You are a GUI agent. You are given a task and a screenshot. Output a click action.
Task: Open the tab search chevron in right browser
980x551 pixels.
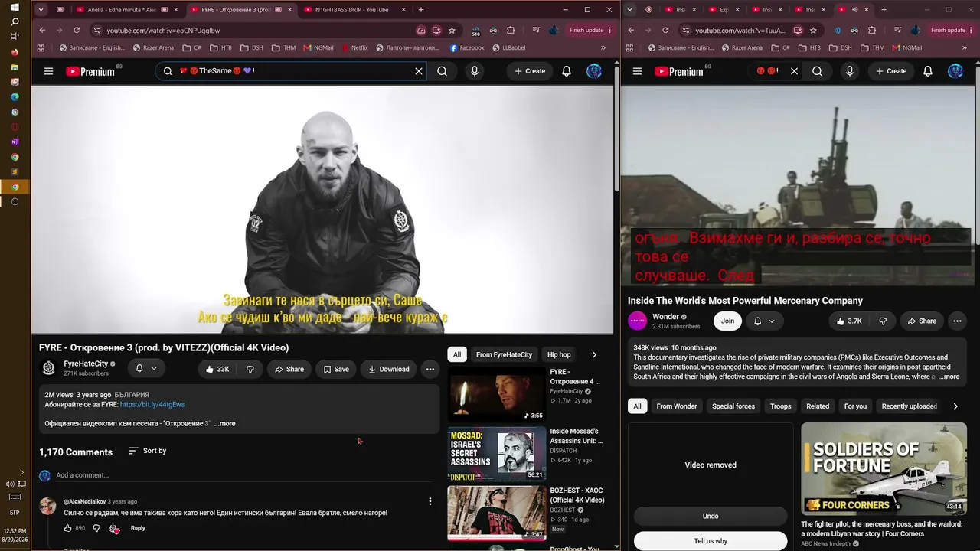coord(629,10)
